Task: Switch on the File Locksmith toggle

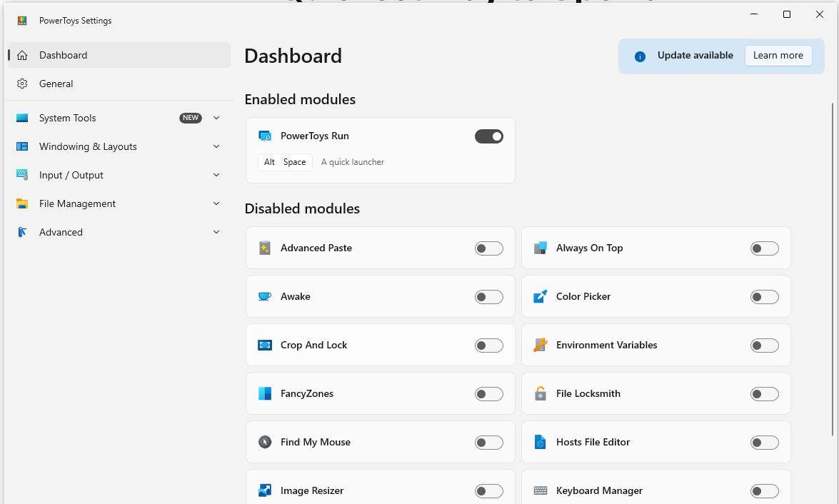Action: tap(765, 394)
